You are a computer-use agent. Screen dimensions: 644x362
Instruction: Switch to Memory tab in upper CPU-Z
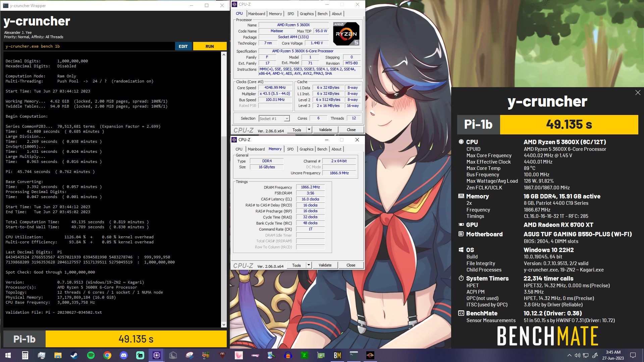tap(275, 14)
